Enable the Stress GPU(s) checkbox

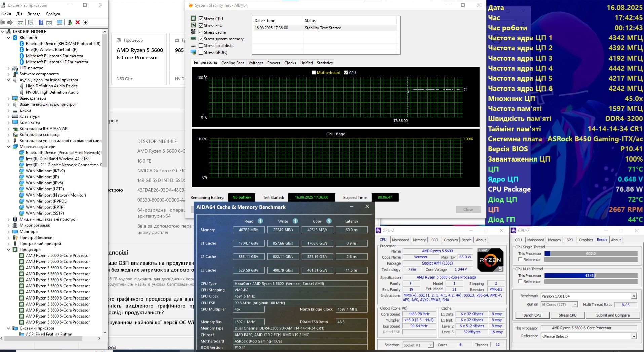click(x=201, y=52)
